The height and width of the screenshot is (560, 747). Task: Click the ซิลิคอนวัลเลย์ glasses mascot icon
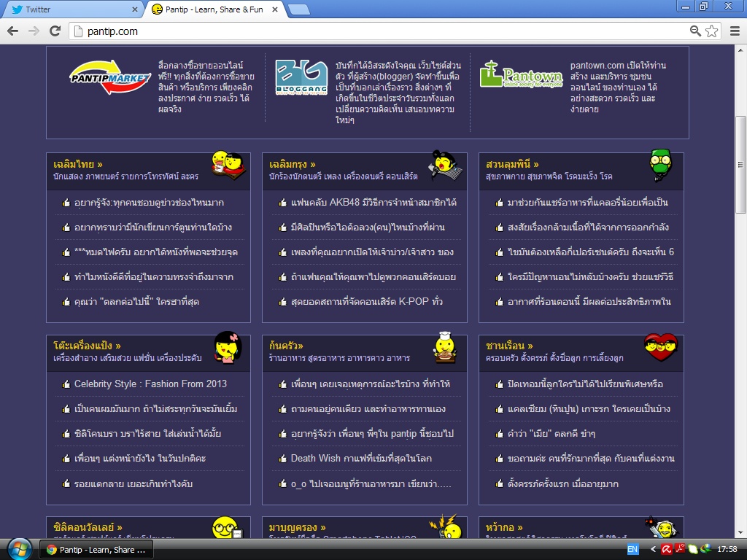pos(227,528)
